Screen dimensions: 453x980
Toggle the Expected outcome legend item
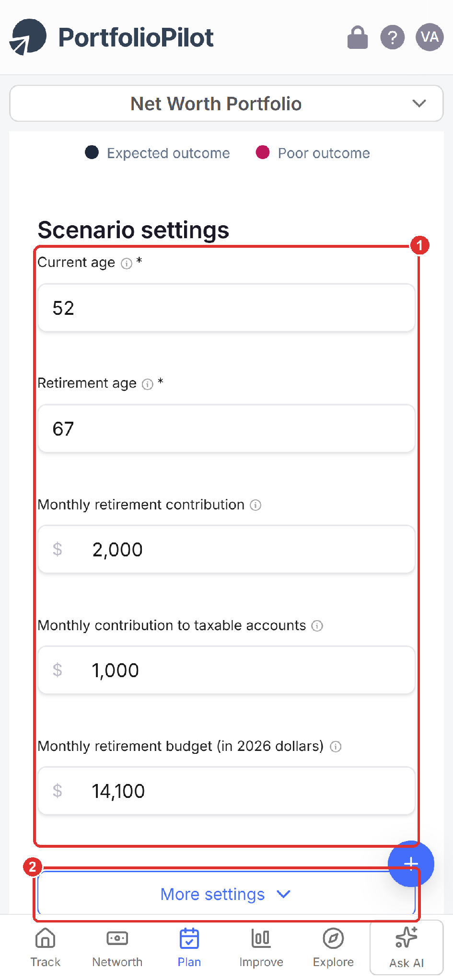coord(157,153)
